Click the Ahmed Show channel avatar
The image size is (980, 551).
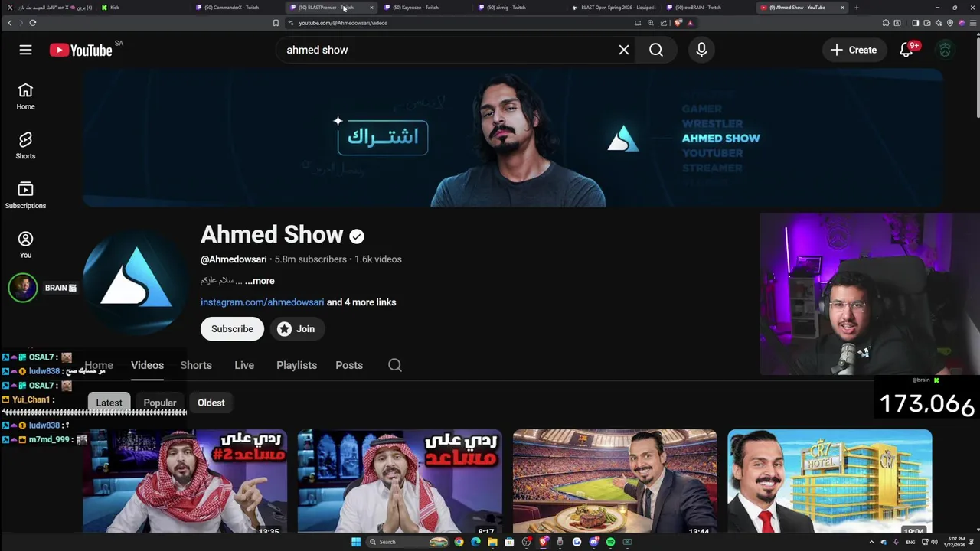(x=136, y=281)
